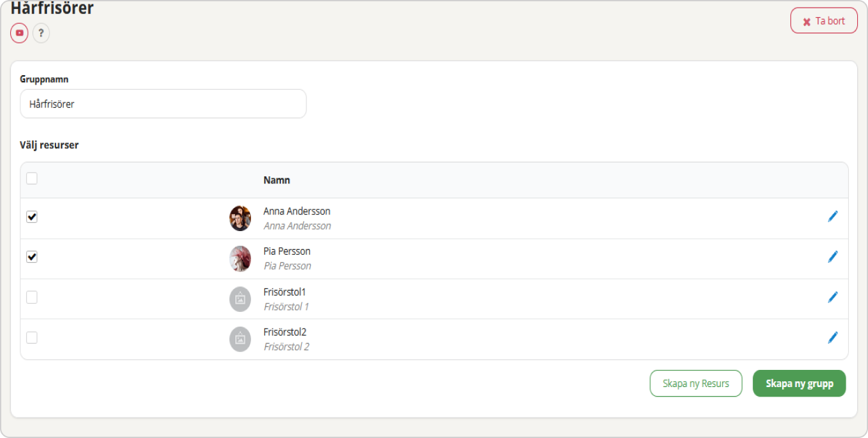Image resolution: width=868 pixels, height=438 pixels.
Task: Click Pia Persson's profile photo
Action: tap(240, 258)
